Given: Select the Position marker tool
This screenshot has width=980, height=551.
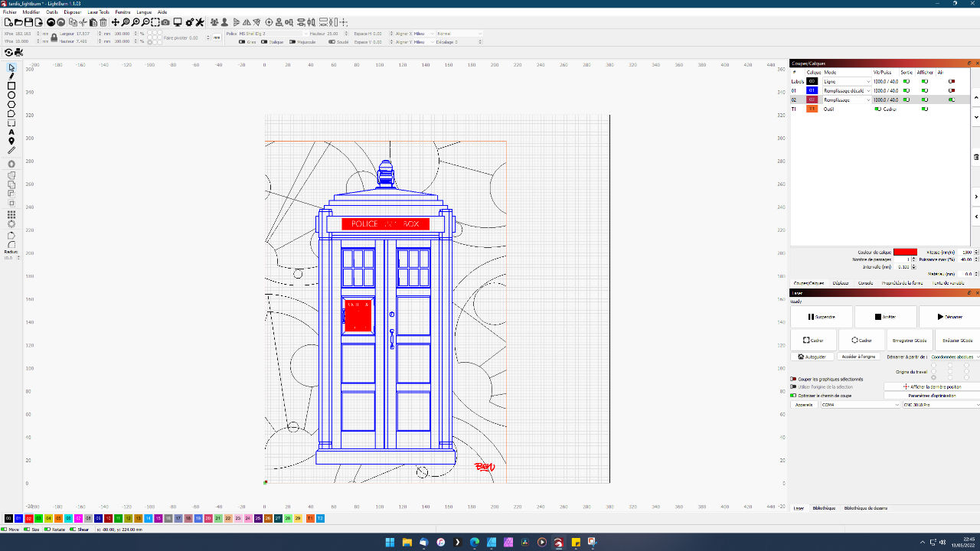Looking at the screenshot, I should 11,141.
